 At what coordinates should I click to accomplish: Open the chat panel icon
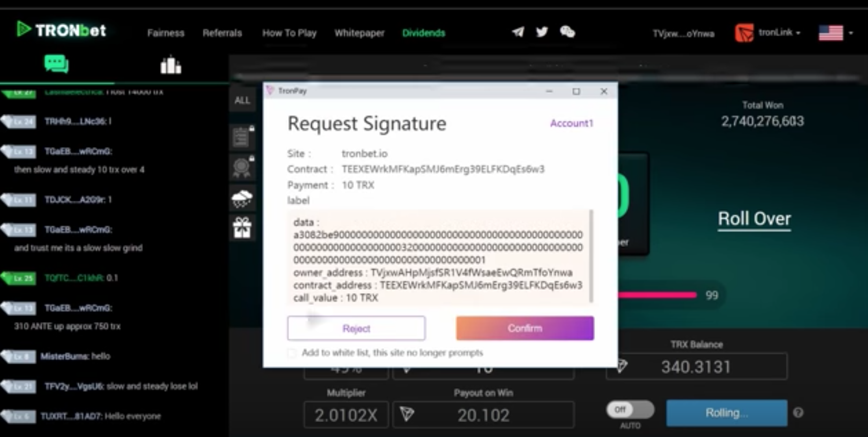pyautogui.click(x=56, y=64)
